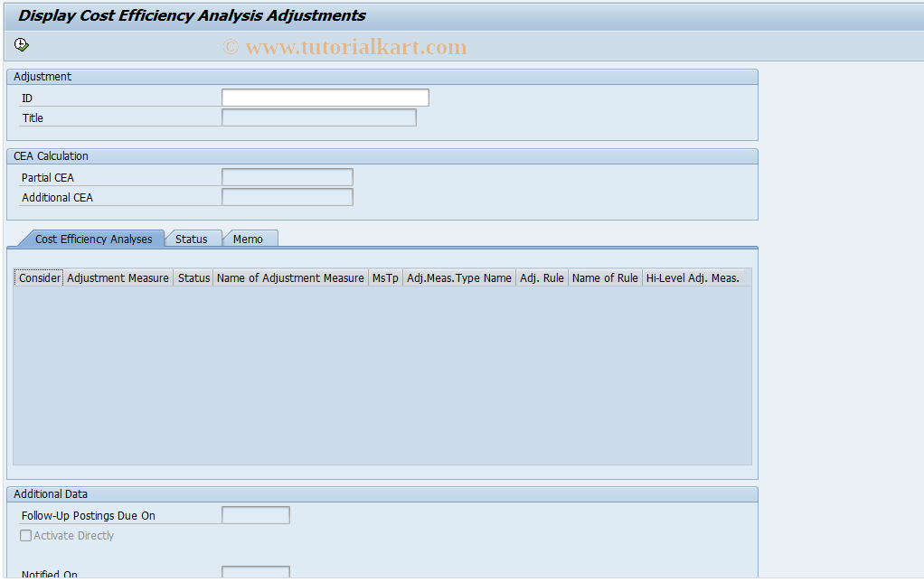Select the MsTp column header
The height and width of the screenshot is (582, 924).
coord(385,278)
